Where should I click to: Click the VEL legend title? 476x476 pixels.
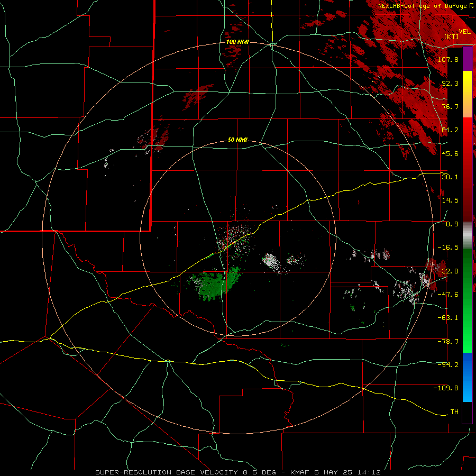(x=464, y=32)
